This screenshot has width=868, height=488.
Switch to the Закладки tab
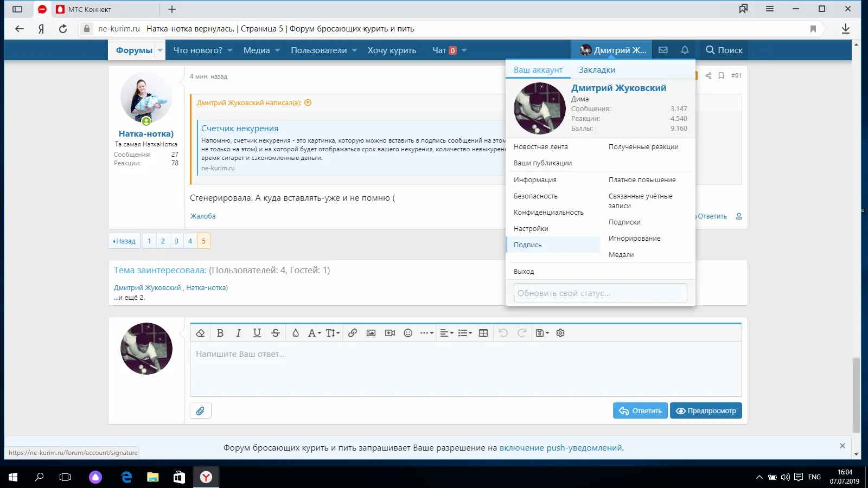(x=597, y=70)
